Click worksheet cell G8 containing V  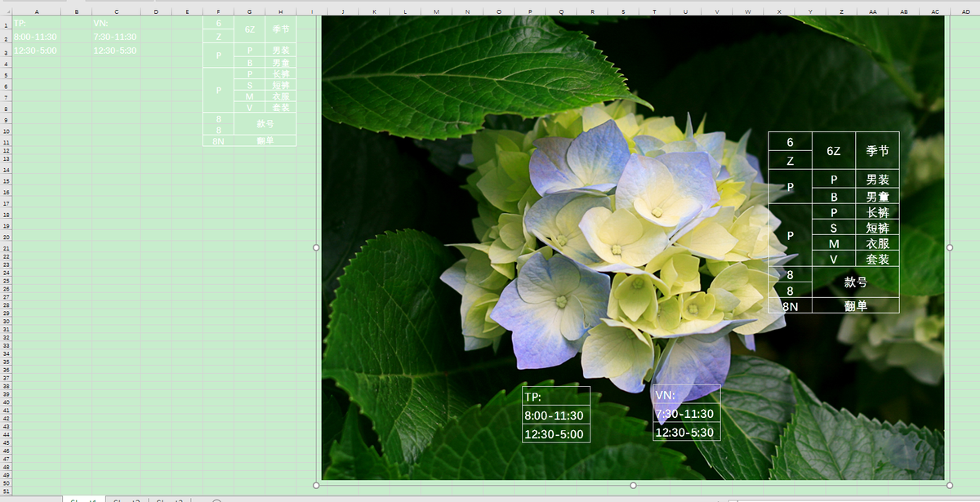click(x=249, y=107)
